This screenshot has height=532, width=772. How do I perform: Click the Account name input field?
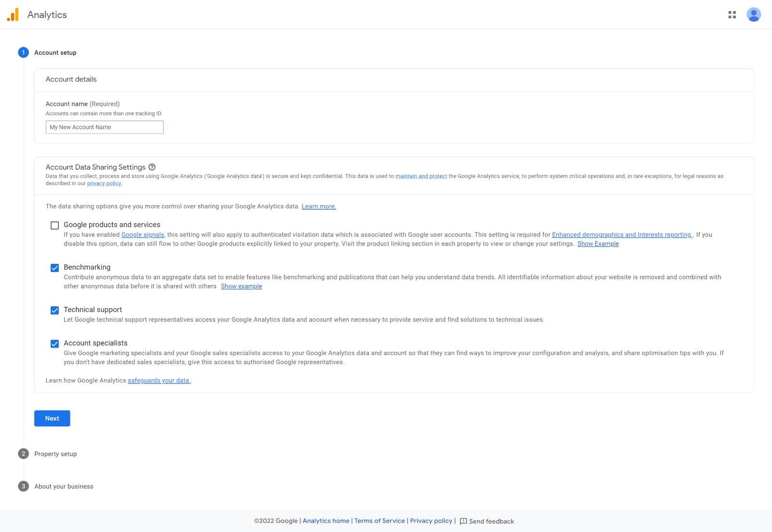(105, 127)
